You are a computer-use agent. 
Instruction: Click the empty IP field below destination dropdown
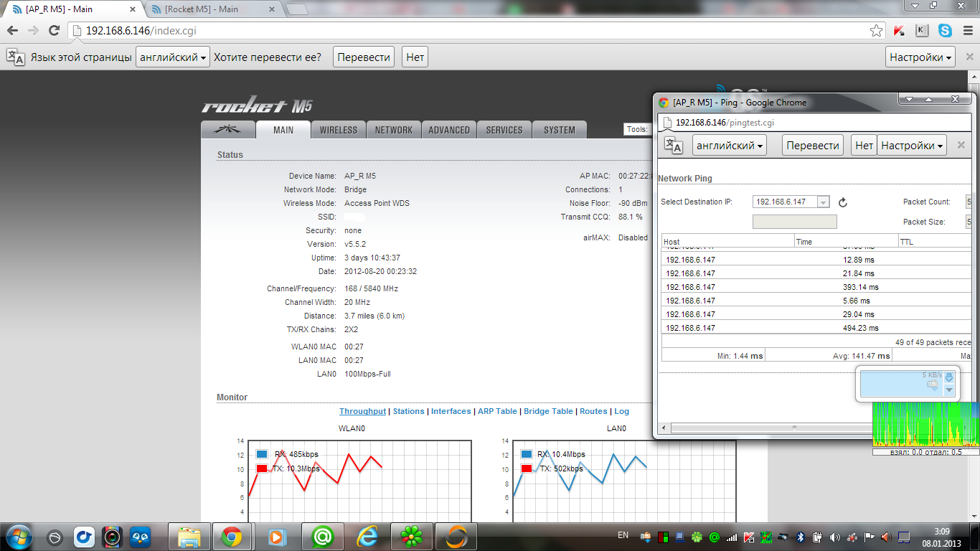pyautogui.click(x=794, y=222)
